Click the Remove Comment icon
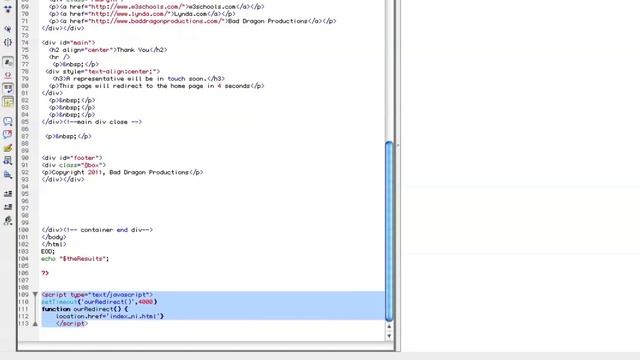This screenshot has height=360, width=640. click(x=8, y=134)
